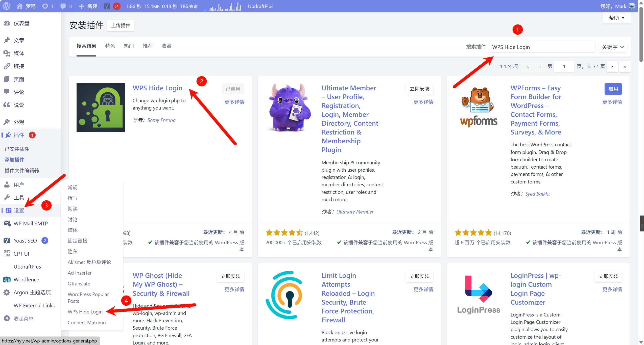Screen dimensions: 644x345
Task: Open the WordPress logo menu
Action: (x=7, y=6)
